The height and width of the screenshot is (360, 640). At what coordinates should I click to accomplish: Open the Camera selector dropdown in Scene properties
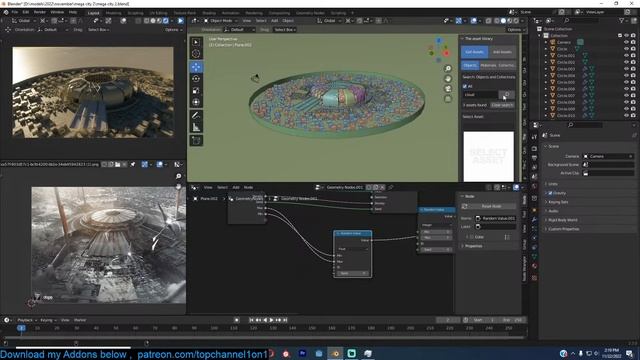coord(609,156)
